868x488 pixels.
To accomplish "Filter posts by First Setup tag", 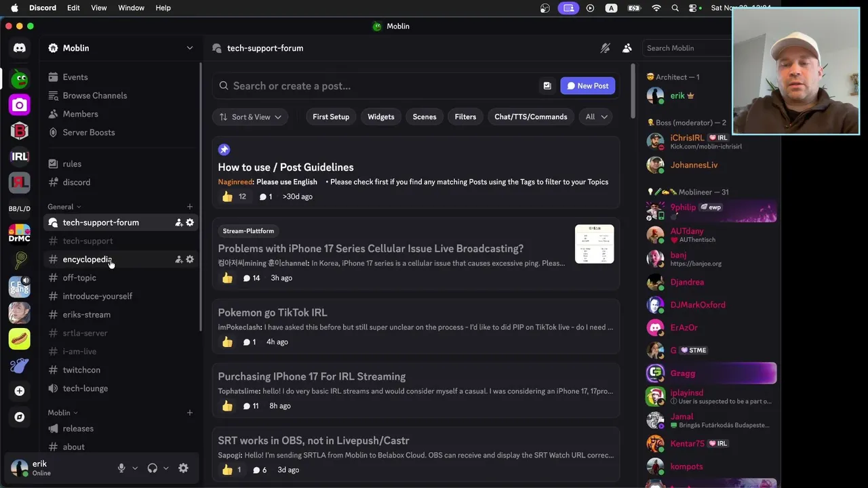I will [x=331, y=117].
